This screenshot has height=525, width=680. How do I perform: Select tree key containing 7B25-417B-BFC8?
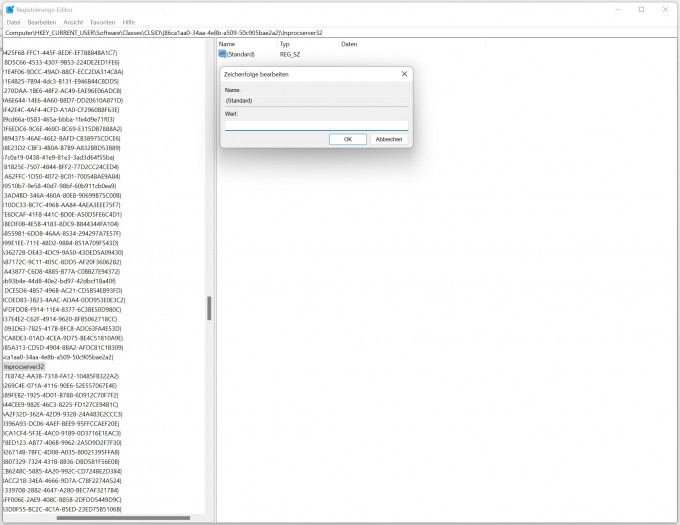coord(62,329)
